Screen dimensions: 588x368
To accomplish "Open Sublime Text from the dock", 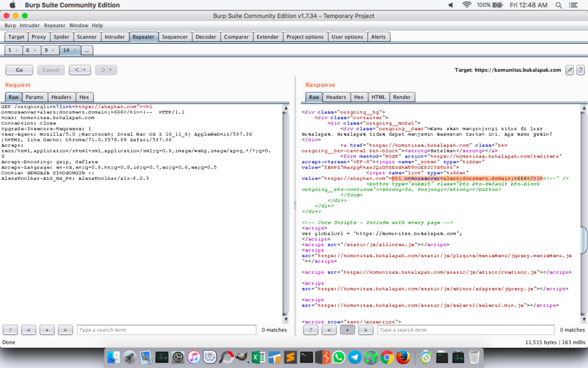I will (x=291, y=356).
